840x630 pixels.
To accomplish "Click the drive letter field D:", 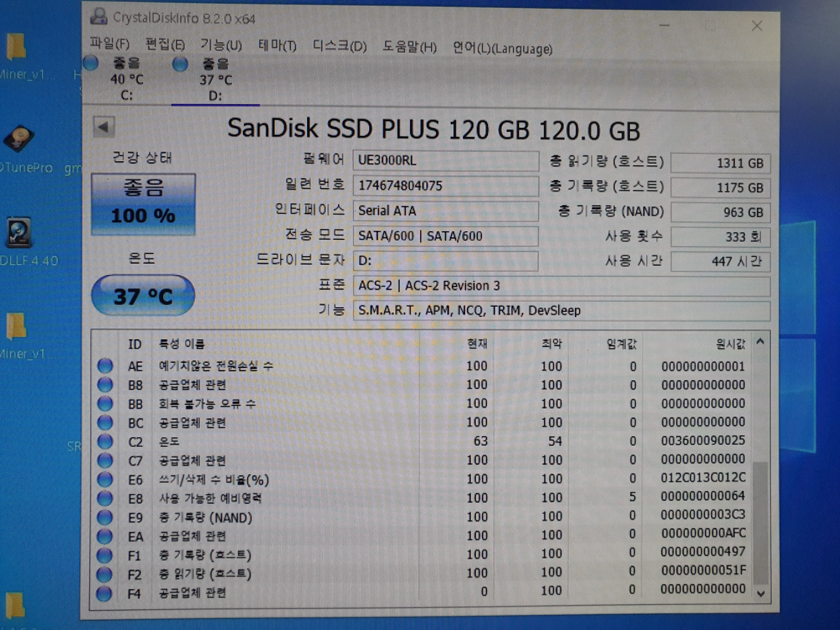I will pyautogui.click(x=445, y=261).
